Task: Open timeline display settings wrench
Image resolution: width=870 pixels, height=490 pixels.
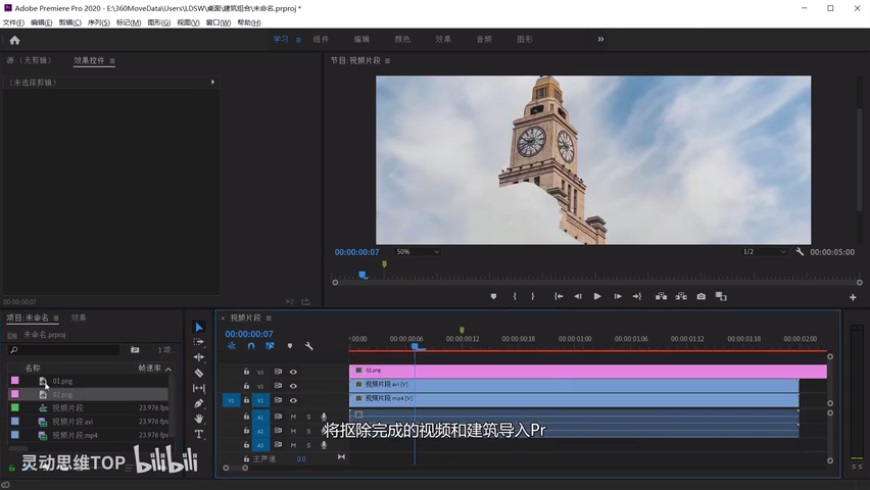Action: pyautogui.click(x=309, y=346)
